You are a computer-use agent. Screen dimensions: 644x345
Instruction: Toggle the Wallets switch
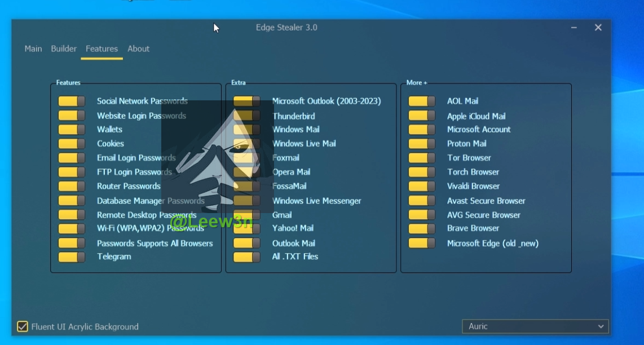tap(72, 130)
